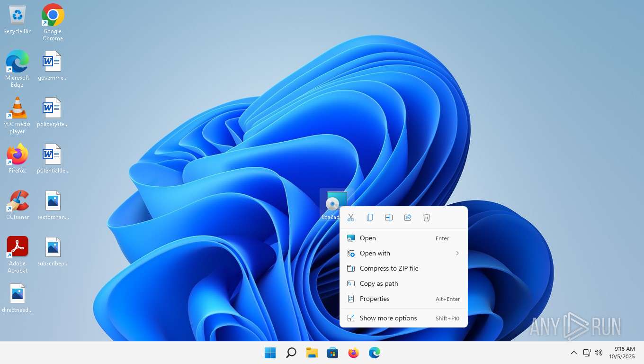Open network status tray icon
Screen dimensions: 644x364
[x=587, y=353]
